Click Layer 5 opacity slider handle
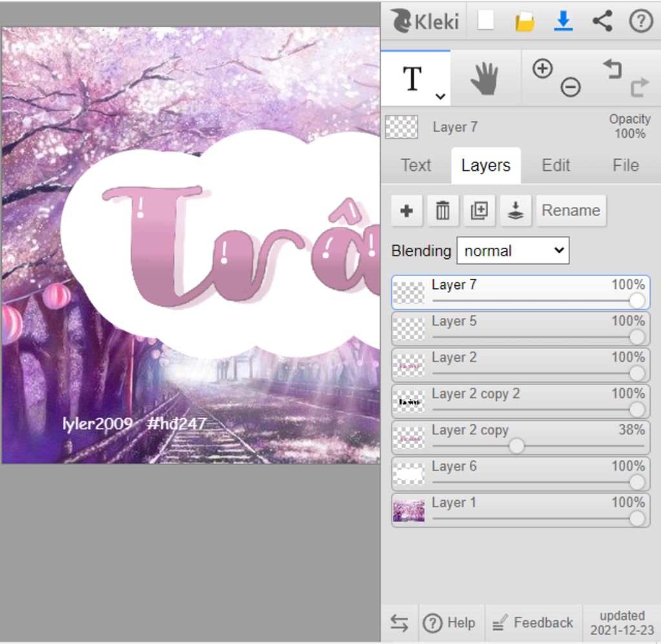 (x=636, y=337)
